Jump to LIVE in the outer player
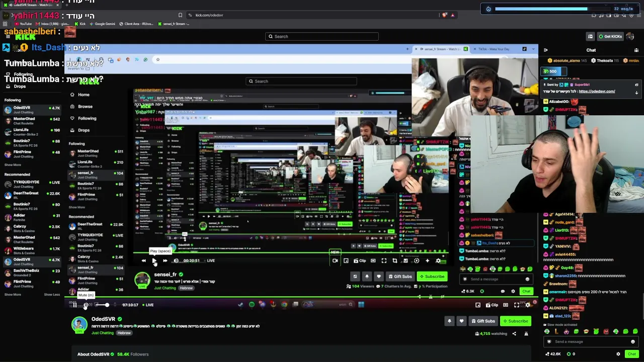This screenshot has width=644, height=362. coord(149,305)
